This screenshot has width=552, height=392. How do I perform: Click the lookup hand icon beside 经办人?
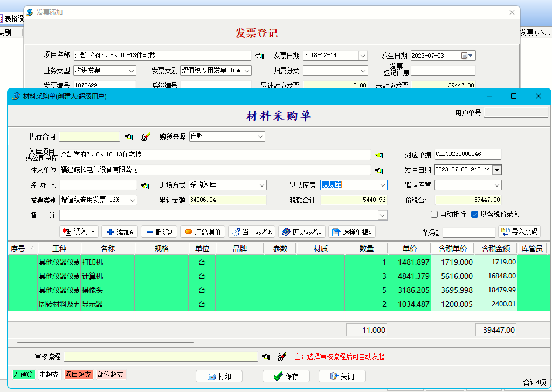(x=145, y=185)
